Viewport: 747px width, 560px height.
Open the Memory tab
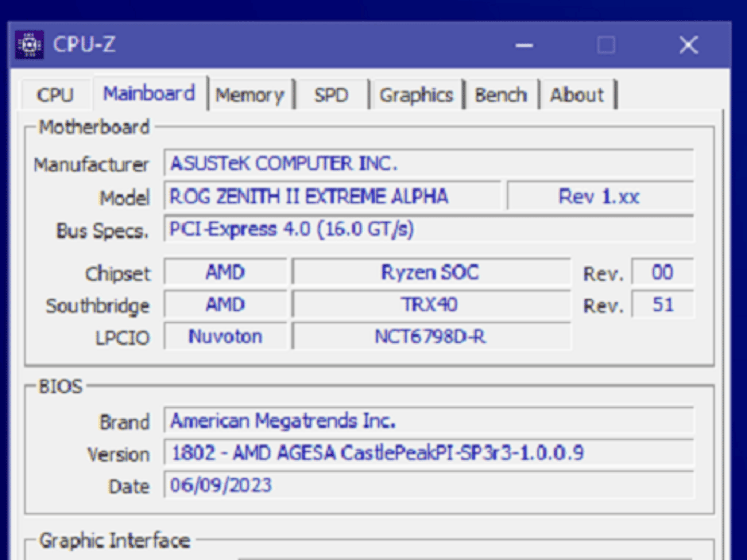coord(250,94)
